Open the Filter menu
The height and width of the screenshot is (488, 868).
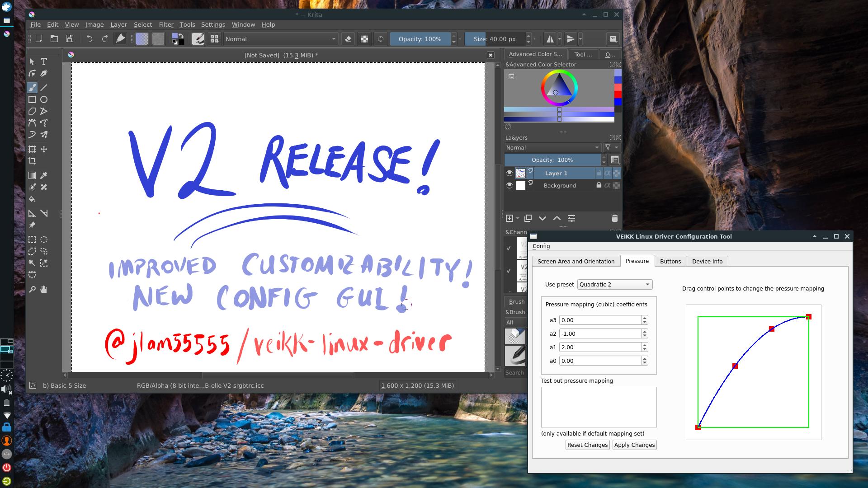point(166,24)
